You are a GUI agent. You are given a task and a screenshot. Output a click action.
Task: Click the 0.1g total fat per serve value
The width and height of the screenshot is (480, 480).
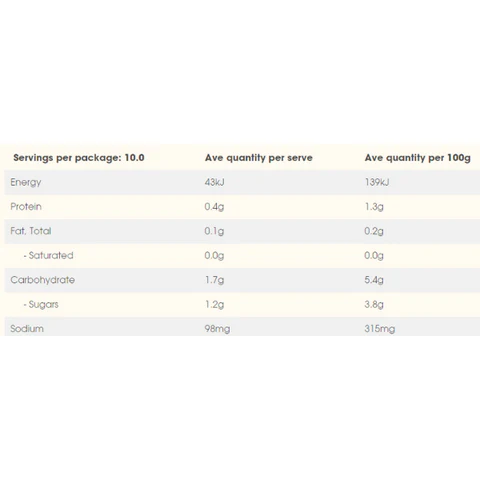[x=214, y=231]
